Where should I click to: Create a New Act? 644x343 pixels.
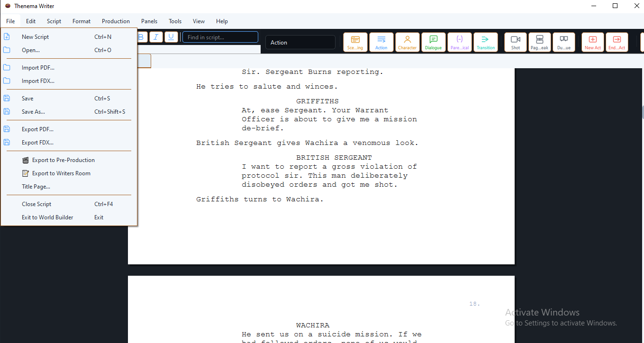click(593, 42)
